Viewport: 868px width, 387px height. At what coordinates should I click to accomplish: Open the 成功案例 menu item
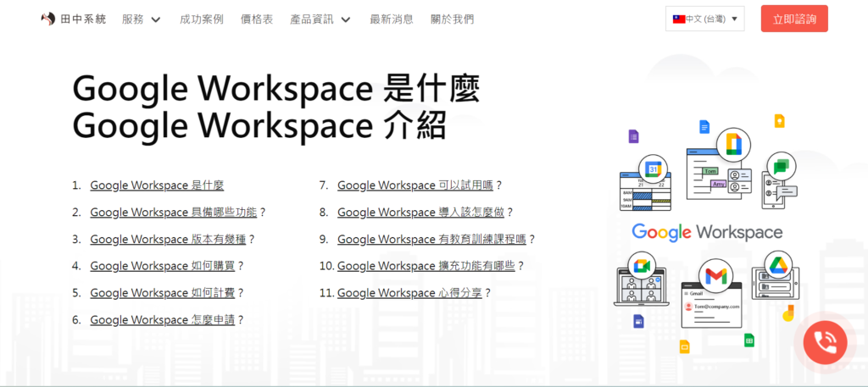pyautogui.click(x=202, y=19)
